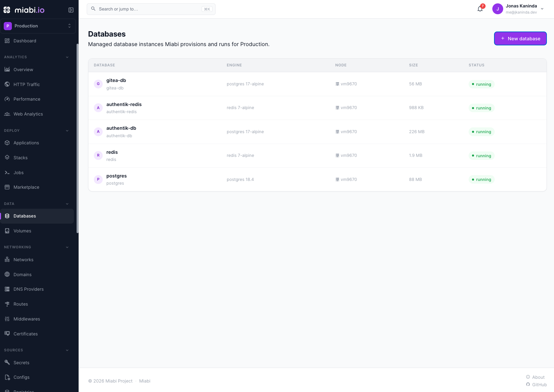Open the authentik-db database name
The height and width of the screenshot is (392, 554).
pyautogui.click(x=121, y=128)
